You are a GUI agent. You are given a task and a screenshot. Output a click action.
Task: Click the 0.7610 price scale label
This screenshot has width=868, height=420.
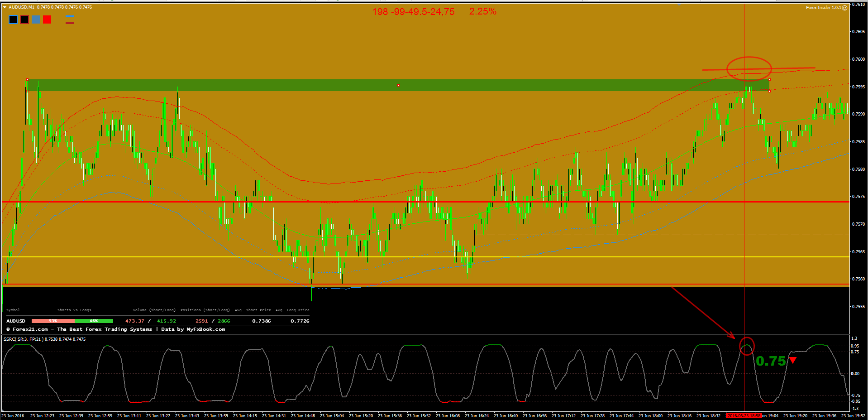click(x=858, y=5)
